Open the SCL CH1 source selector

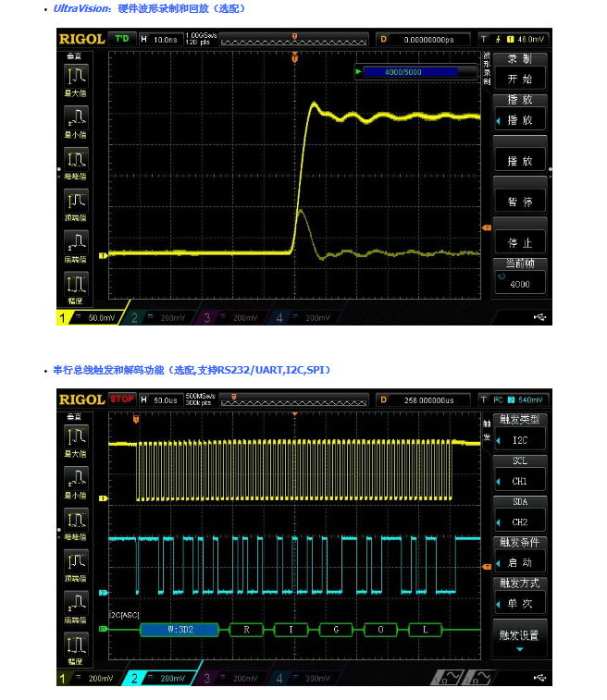coord(520,474)
